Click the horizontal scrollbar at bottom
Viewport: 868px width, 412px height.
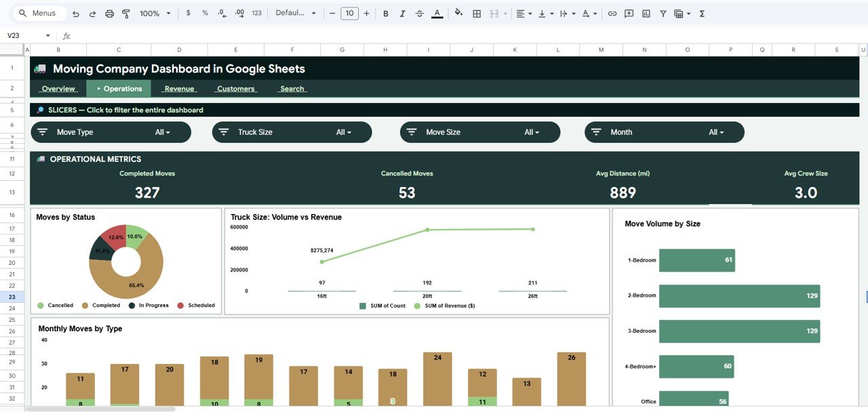(100, 409)
